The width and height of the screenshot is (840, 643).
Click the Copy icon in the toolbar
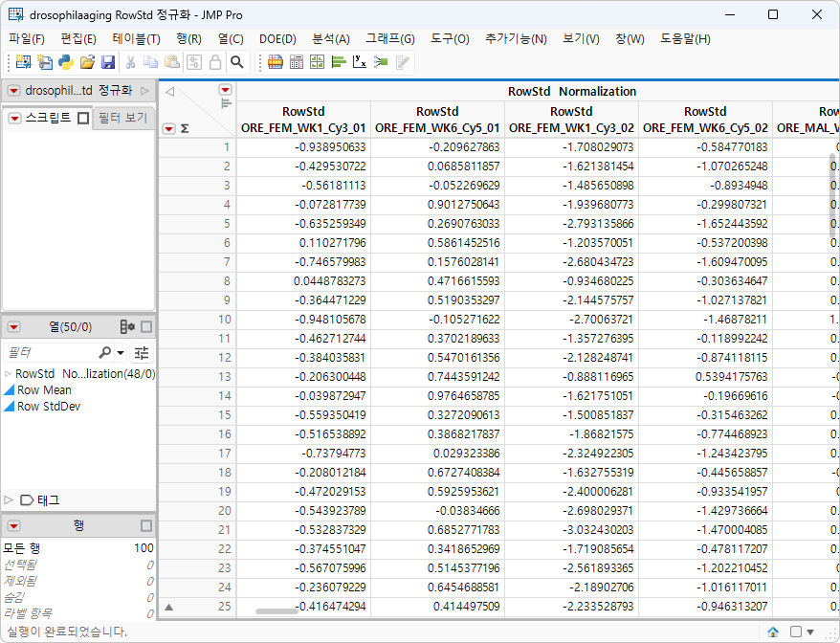point(150,62)
